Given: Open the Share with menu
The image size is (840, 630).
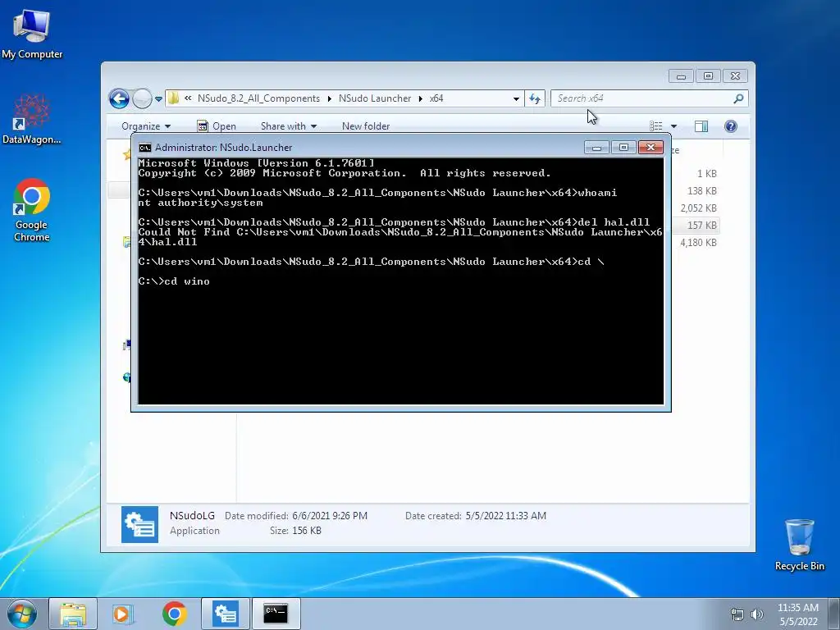Looking at the screenshot, I should pos(288,126).
